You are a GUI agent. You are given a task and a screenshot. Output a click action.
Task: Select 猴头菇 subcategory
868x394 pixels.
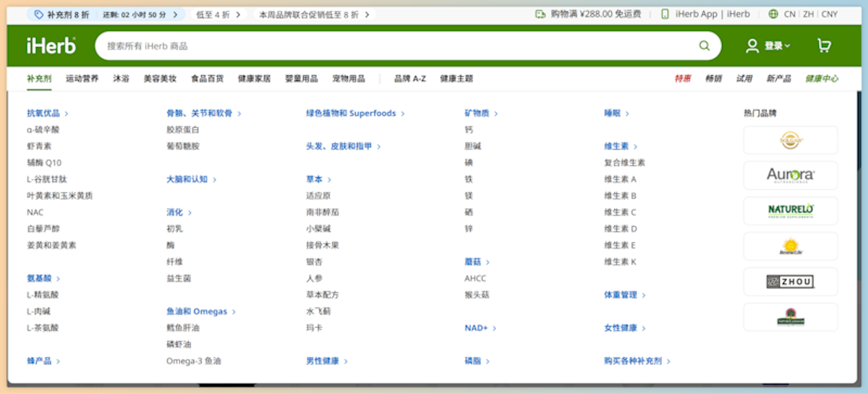(x=477, y=295)
